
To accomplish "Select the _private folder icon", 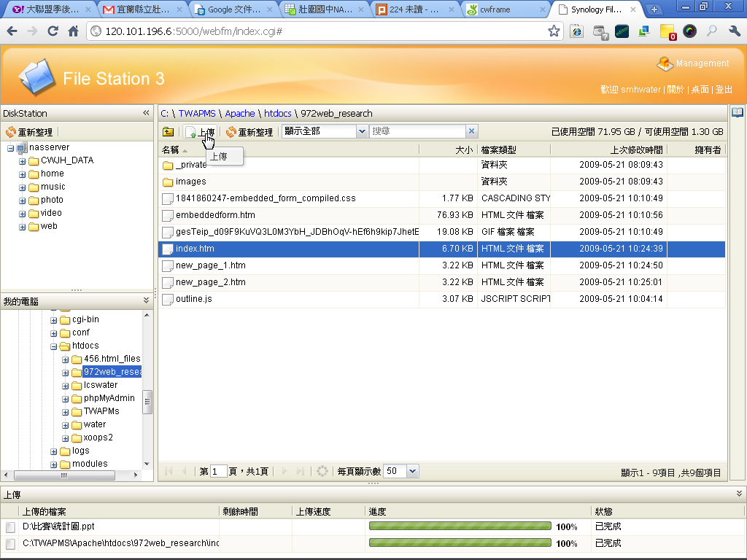I will [168, 166].
